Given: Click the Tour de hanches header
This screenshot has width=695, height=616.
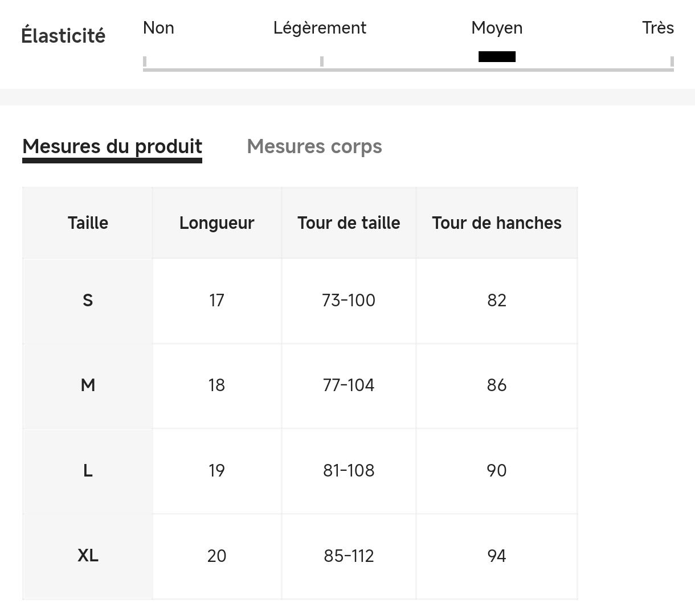Looking at the screenshot, I should [496, 223].
